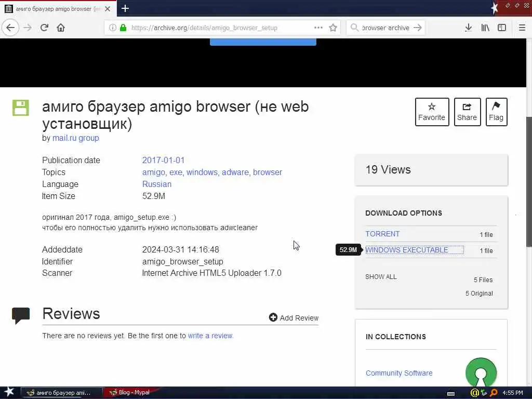Share this archive item

[467, 112]
